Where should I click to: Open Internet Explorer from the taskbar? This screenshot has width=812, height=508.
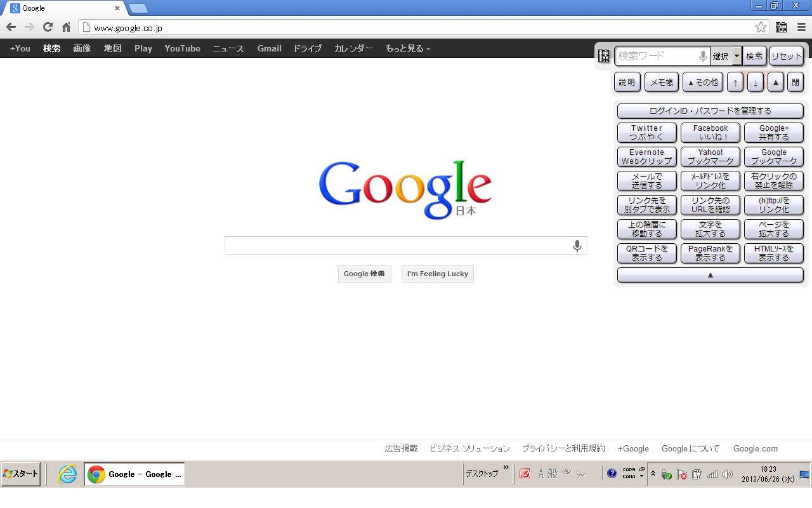tap(67, 474)
